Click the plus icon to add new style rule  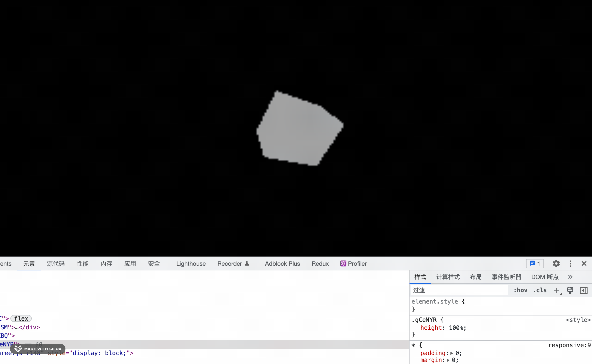click(556, 290)
